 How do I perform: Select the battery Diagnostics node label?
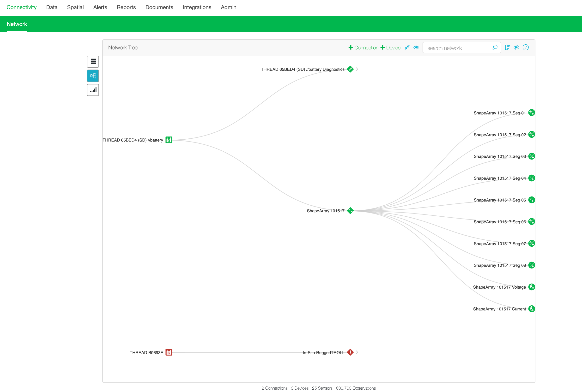[x=303, y=69]
